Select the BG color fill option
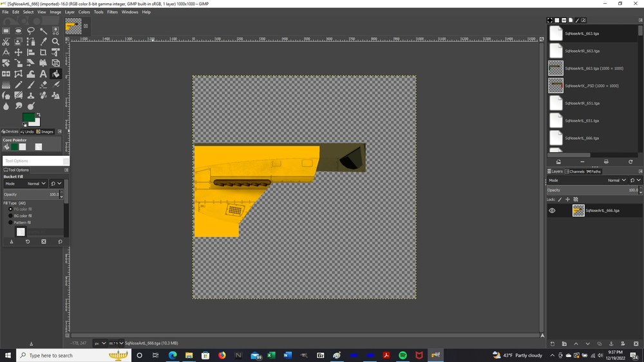 coord(11,216)
